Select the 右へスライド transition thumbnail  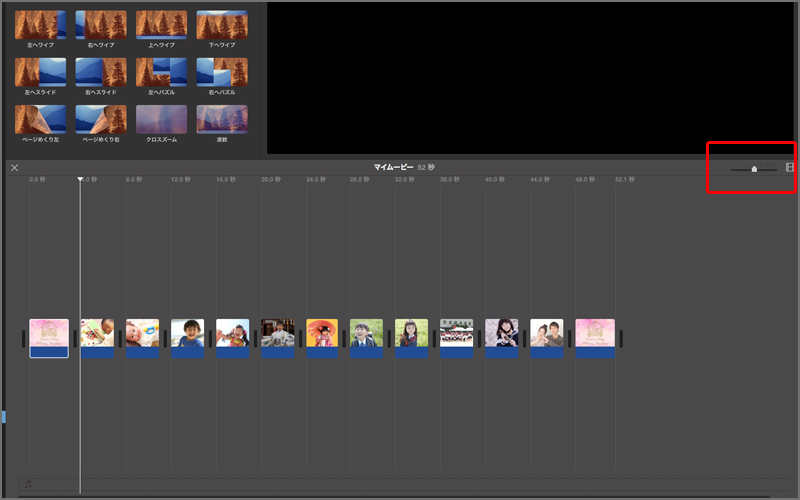pyautogui.click(x=101, y=71)
